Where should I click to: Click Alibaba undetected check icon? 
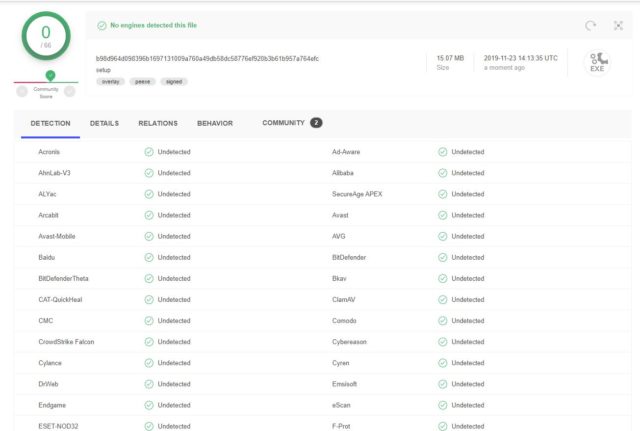[x=443, y=173]
